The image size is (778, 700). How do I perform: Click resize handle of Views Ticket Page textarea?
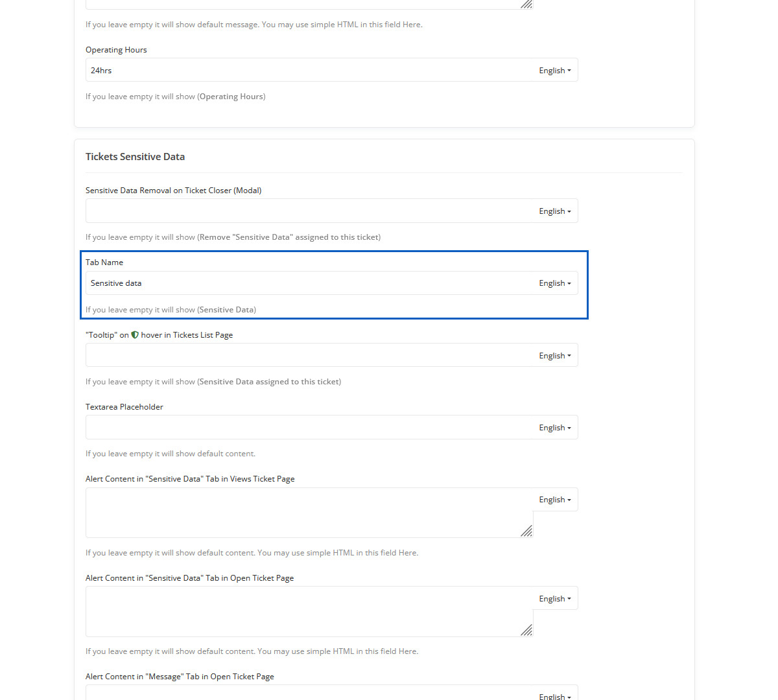pos(526,531)
